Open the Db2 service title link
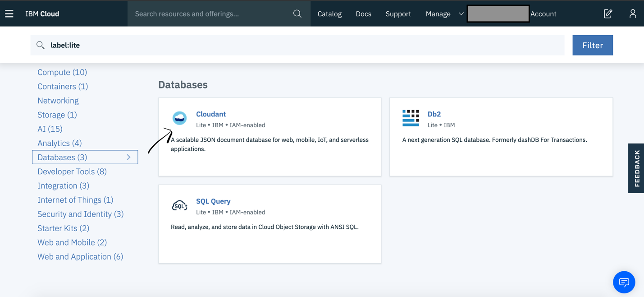This screenshot has width=644, height=297. [434, 114]
